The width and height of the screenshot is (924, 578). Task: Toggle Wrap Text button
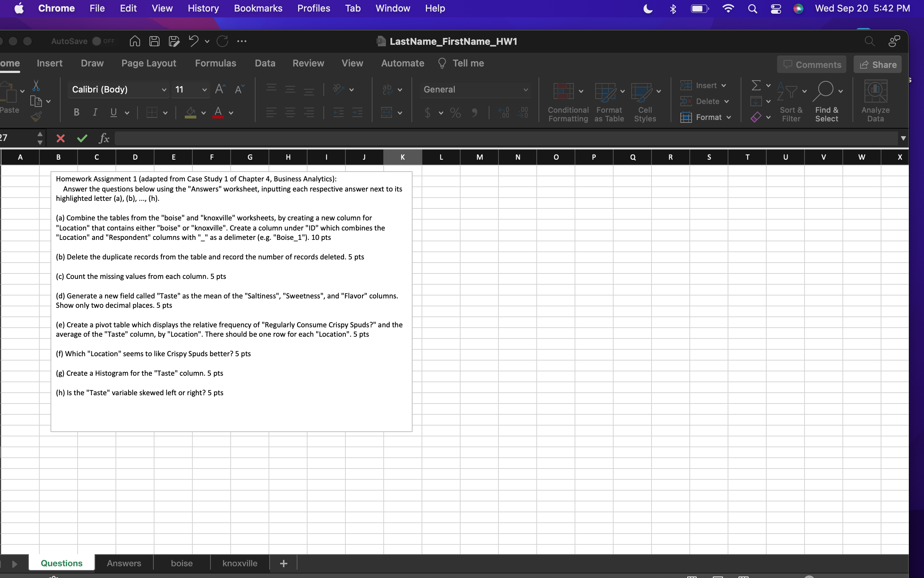[387, 90]
